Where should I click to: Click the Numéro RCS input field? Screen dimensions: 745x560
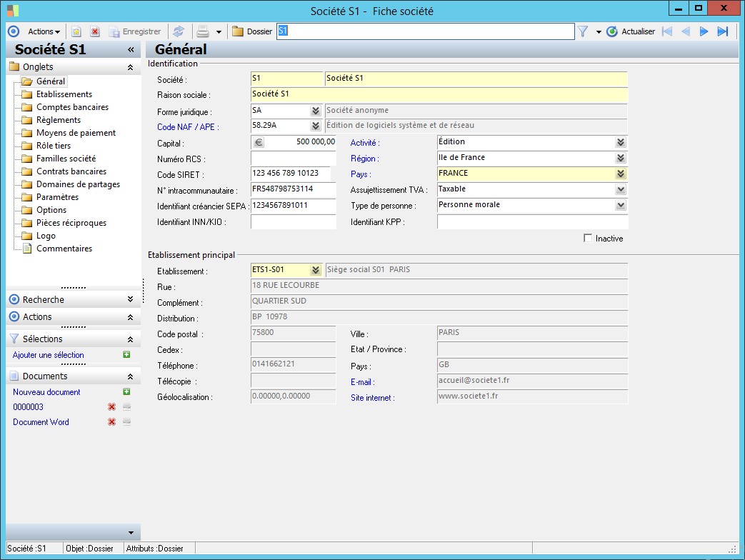coord(293,158)
